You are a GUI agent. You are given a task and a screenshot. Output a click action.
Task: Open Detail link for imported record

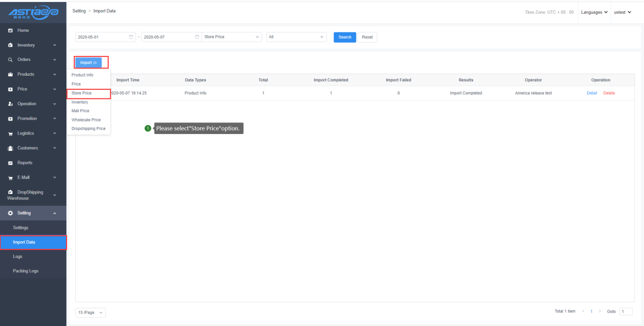coord(592,93)
